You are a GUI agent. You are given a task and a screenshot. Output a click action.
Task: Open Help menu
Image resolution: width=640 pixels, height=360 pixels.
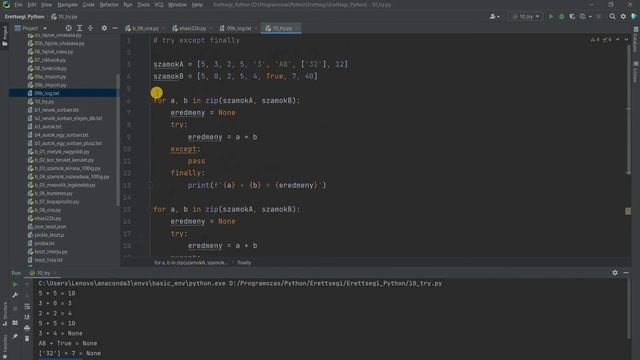click(x=197, y=5)
